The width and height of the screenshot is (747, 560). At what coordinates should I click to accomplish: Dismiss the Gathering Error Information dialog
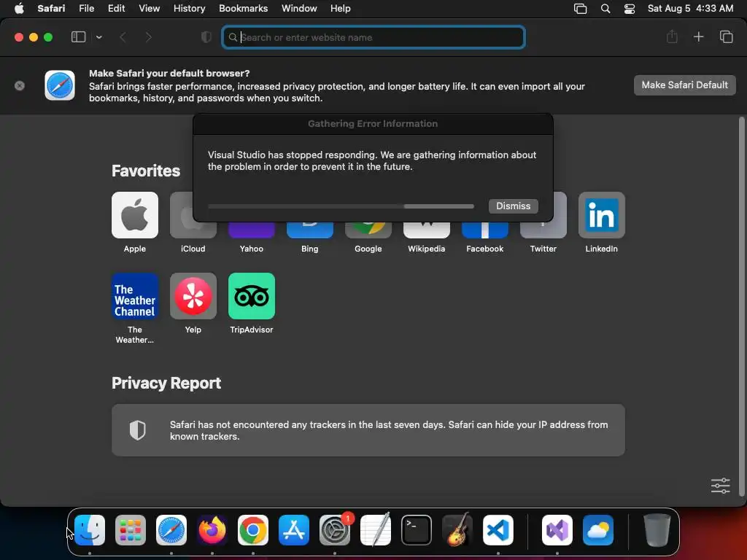click(x=513, y=206)
